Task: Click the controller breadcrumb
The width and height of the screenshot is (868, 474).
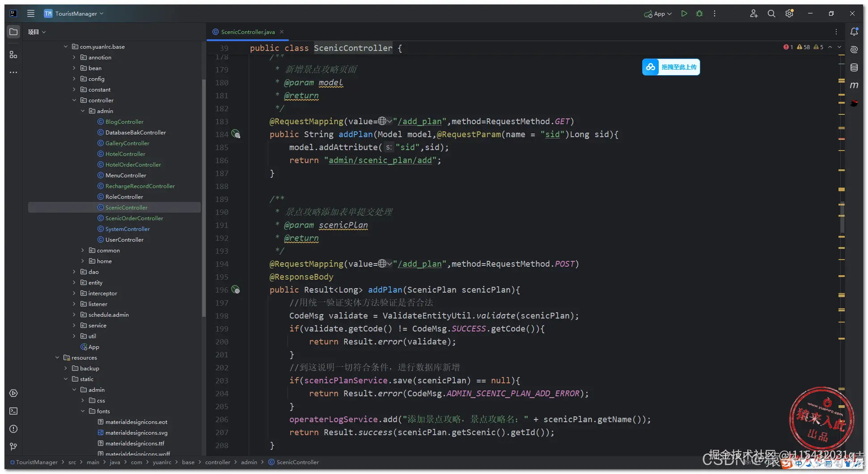Action: (218, 462)
